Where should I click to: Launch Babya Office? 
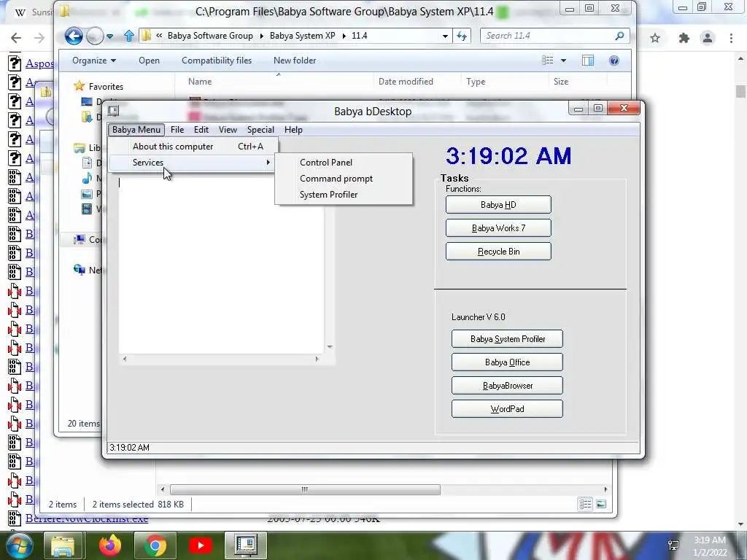[x=508, y=362]
